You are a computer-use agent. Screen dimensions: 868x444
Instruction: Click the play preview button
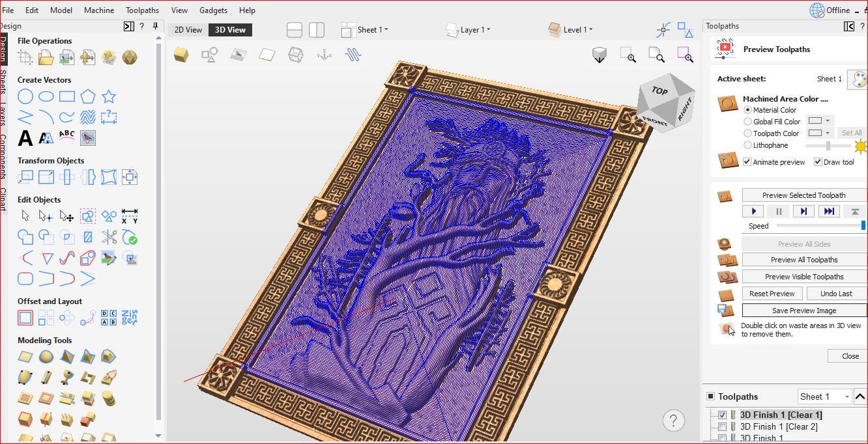coord(753,212)
